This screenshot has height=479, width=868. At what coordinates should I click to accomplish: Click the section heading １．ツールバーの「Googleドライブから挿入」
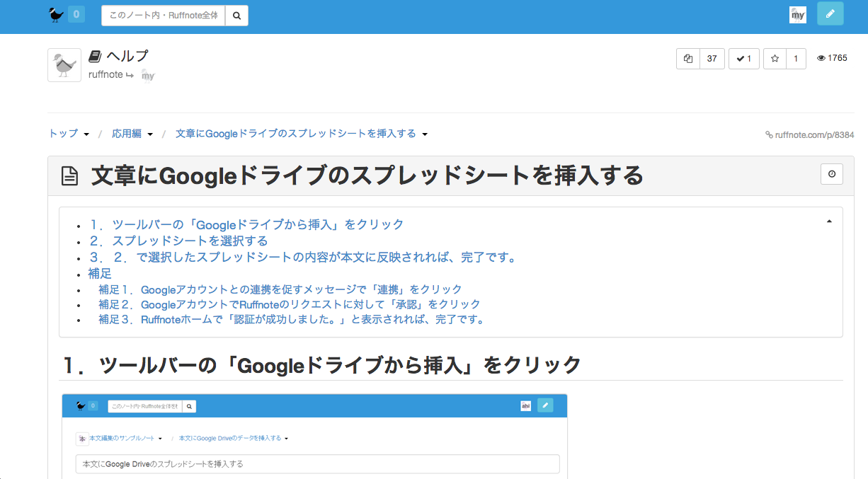(x=322, y=365)
